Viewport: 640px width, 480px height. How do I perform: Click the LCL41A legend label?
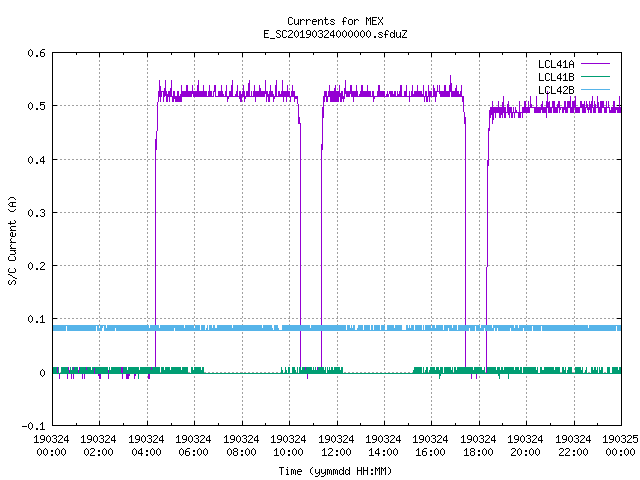coord(556,64)
